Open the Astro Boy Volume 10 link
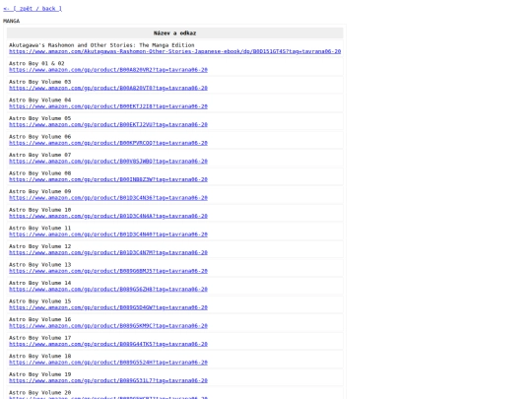 click(108, 216)
